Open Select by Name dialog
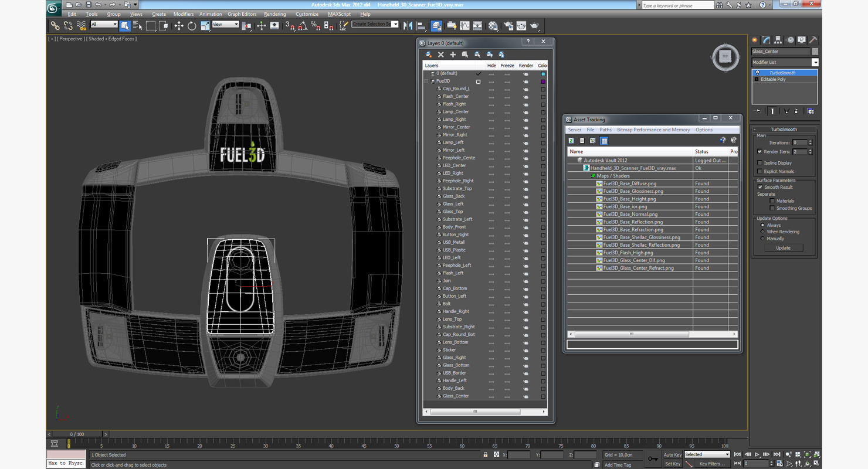 (x=138, y=26)
